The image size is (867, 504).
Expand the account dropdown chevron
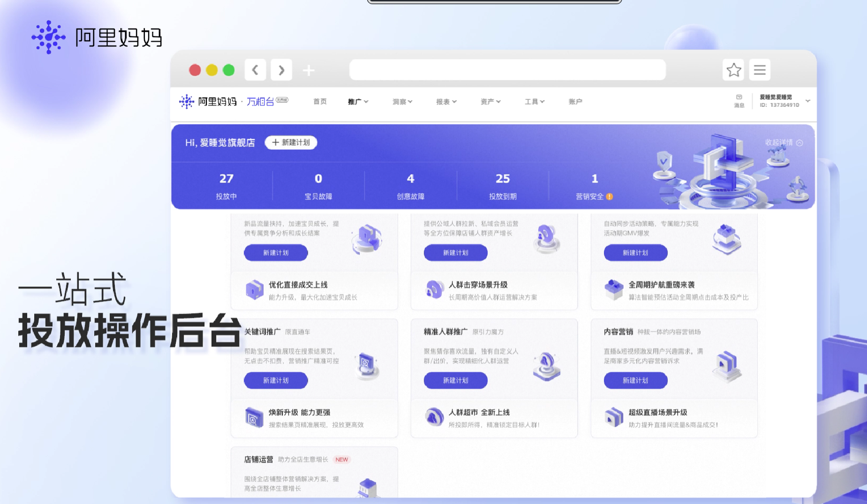click(x=808, y=101)
